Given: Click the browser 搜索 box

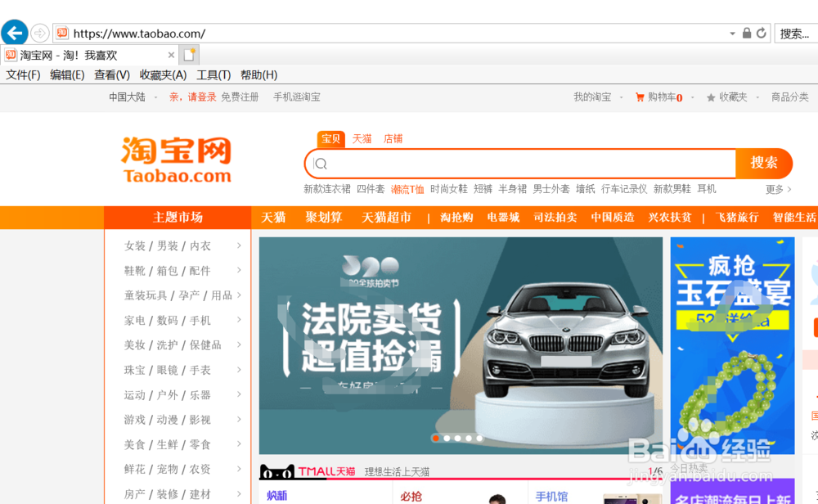Looking at the screenshot, I should pyautogui.click(x=797, y=34).
